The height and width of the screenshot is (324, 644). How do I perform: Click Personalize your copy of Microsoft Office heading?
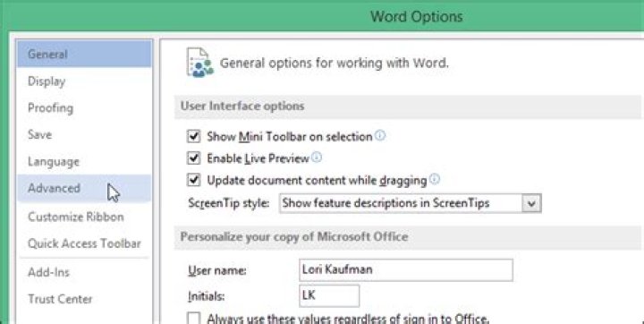(294, 237)
